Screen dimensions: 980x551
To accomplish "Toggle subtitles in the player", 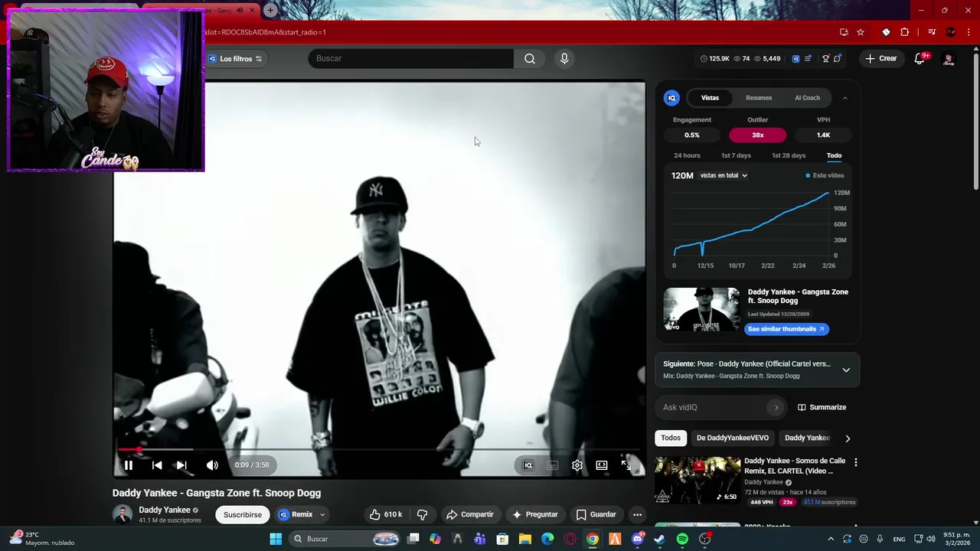I will pos(553,465).
